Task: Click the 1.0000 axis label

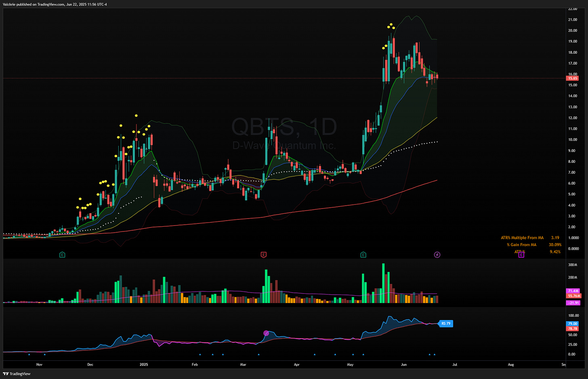Action: tap(573, 238)
